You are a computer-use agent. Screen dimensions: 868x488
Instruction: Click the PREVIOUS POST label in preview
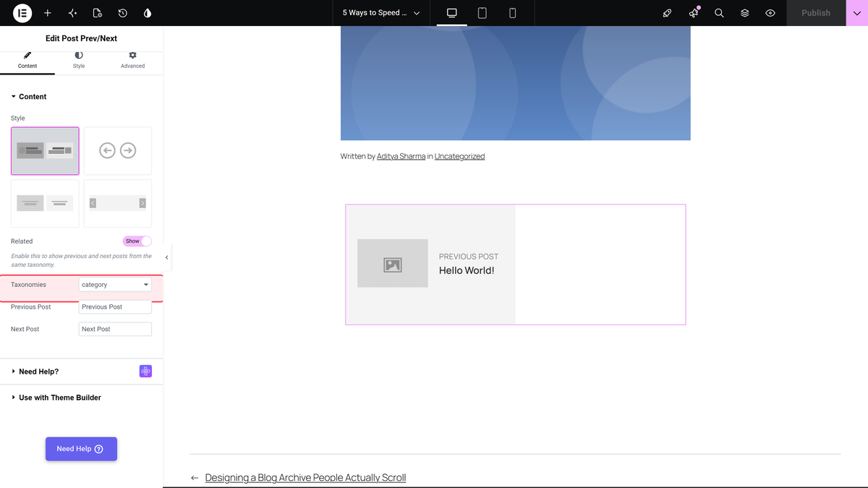tap(469, 257)
